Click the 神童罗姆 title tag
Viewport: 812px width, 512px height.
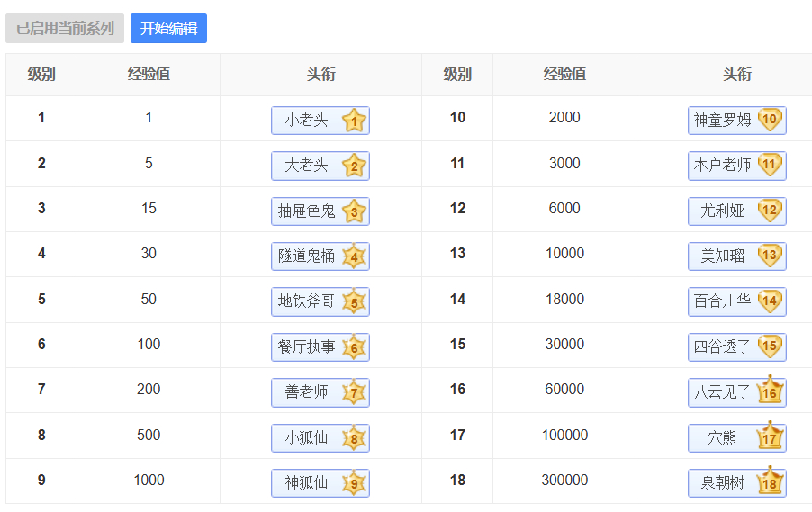tap(723, 121)
